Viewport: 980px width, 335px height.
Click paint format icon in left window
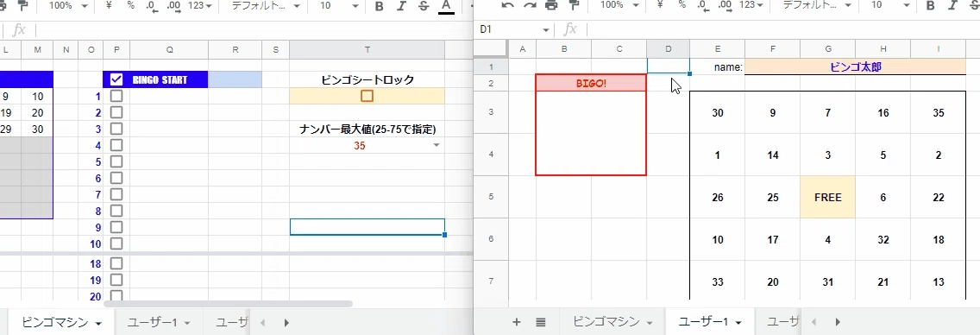pyautogui.click(x=24, y=6)
